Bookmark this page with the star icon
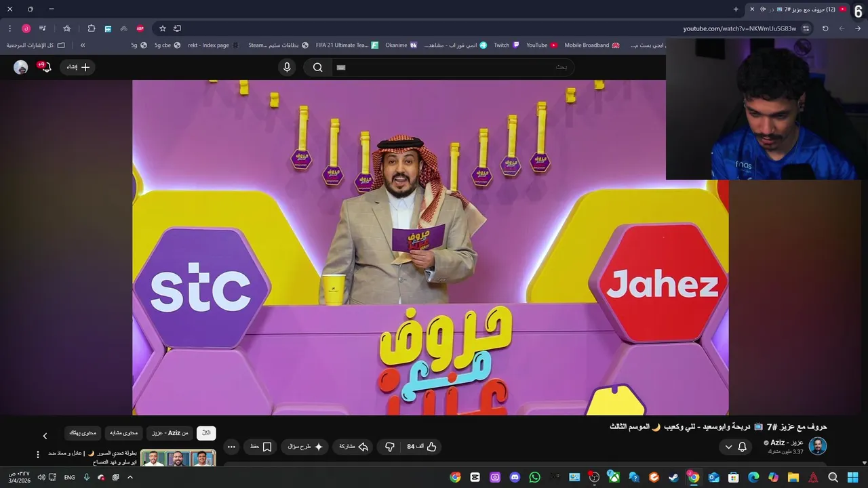Image resolution: width=868 pixels, height=488 pixels. 163,28
